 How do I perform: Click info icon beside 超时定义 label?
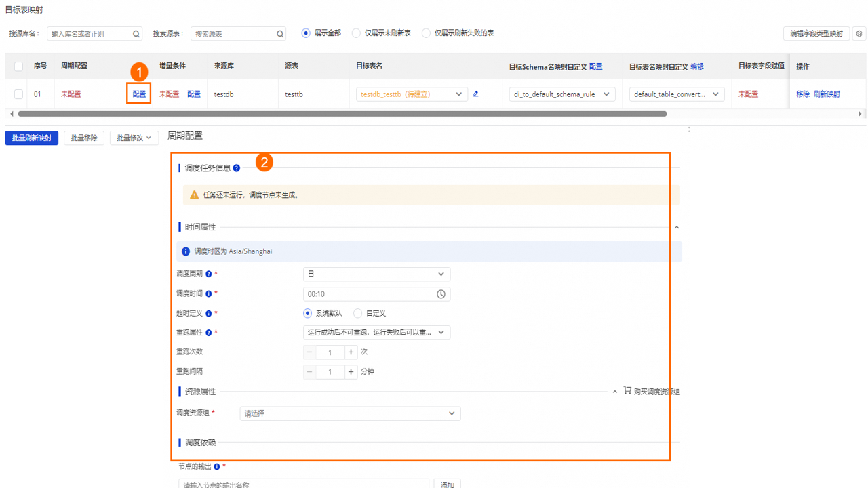209,314
